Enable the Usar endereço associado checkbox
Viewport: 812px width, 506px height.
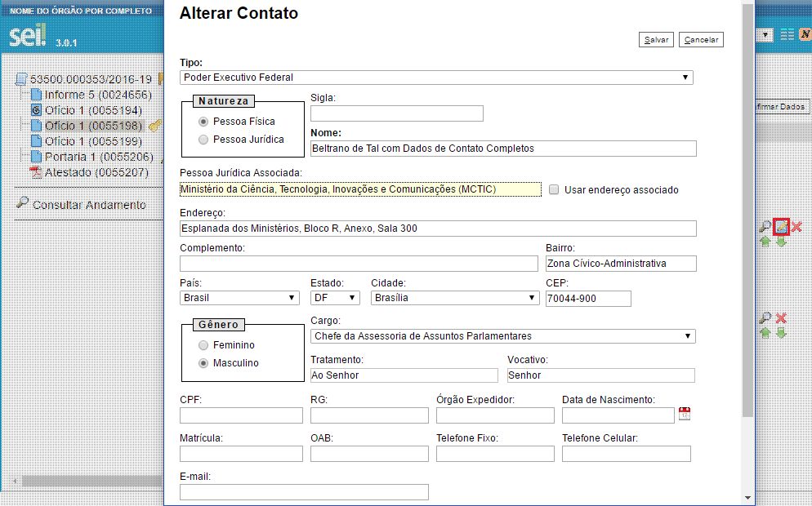pyautogui.click(x=554, y=190)
